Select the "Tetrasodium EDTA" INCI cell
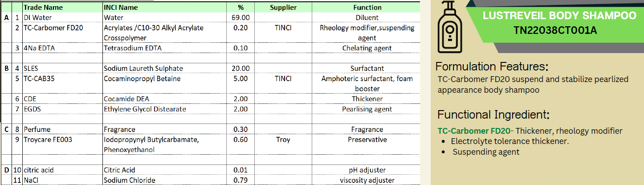 point(132,48)
